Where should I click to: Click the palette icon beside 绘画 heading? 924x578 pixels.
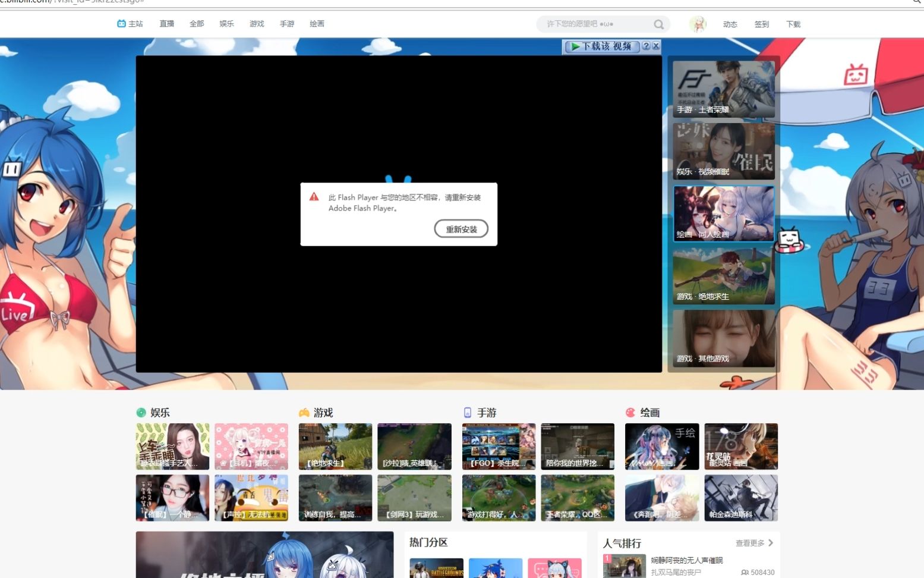[630, 413]
